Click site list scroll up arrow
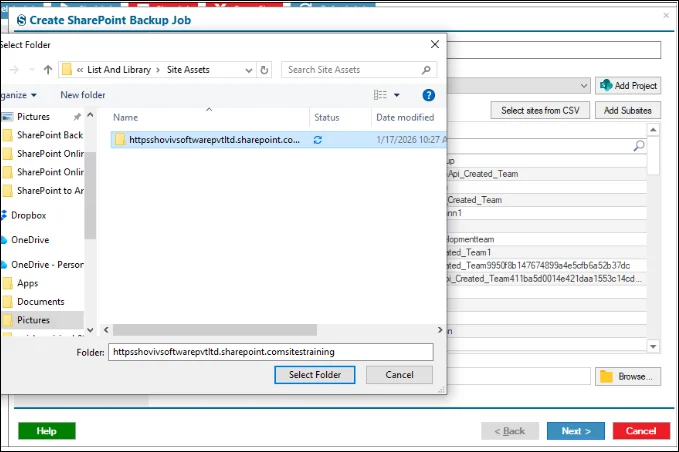The width and height of the screenshot is (679, 452). point(653,130)
